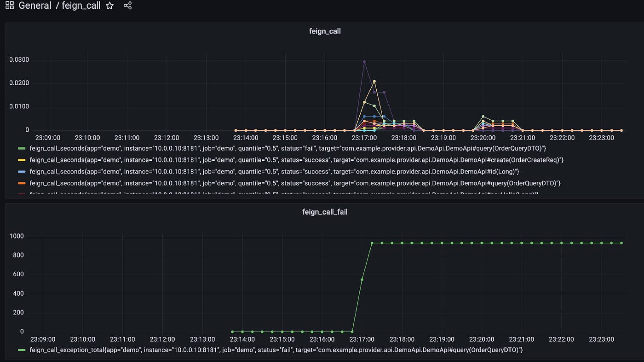
Task: Click the yellow create series color line
Action: click(22, 160)
